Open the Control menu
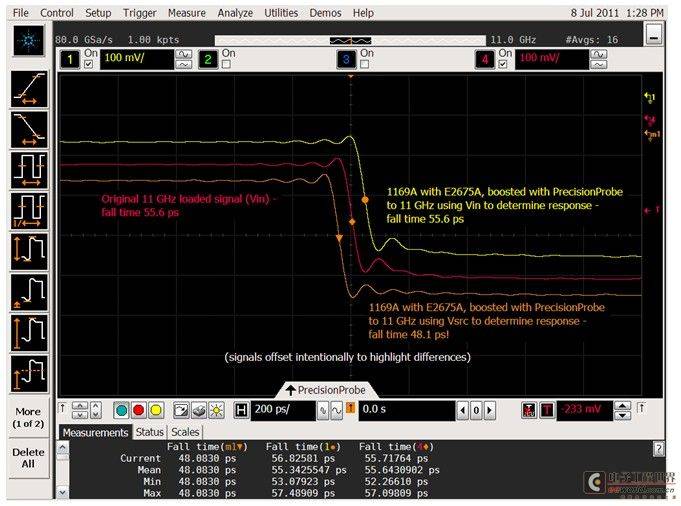 point(57,13)
